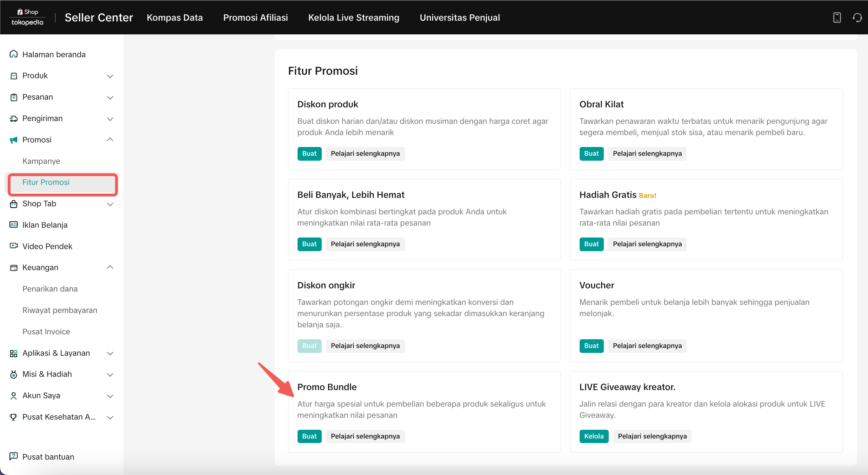Open Pelajari selengkapnya for Voucher

[x=647, y=346]
